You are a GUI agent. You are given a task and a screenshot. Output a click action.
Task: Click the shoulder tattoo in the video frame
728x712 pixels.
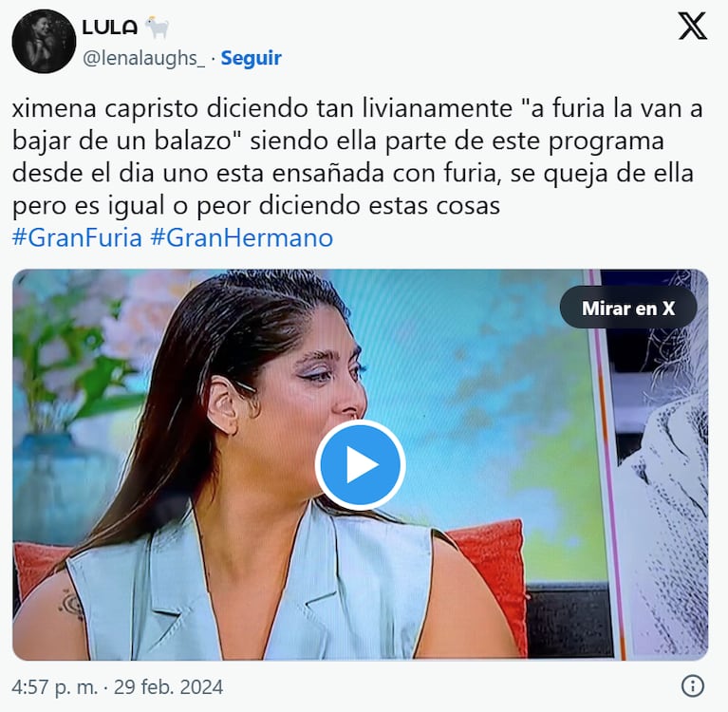73,604
